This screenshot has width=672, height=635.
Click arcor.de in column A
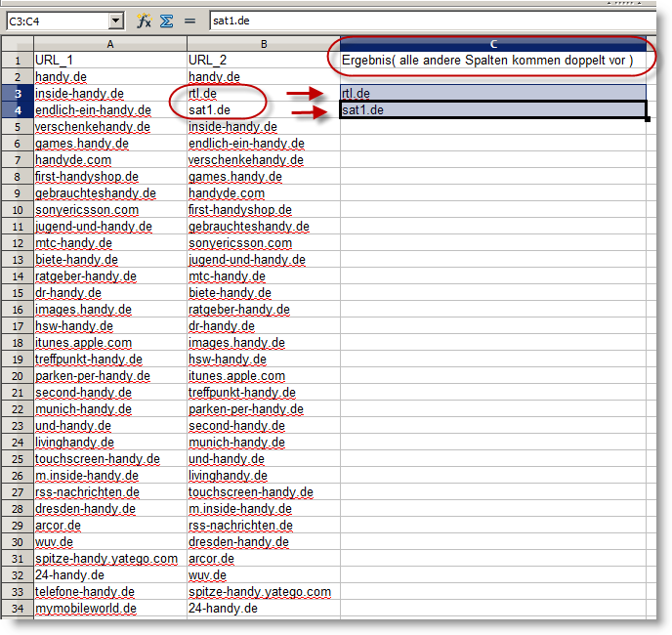click(x=110, y=526)
